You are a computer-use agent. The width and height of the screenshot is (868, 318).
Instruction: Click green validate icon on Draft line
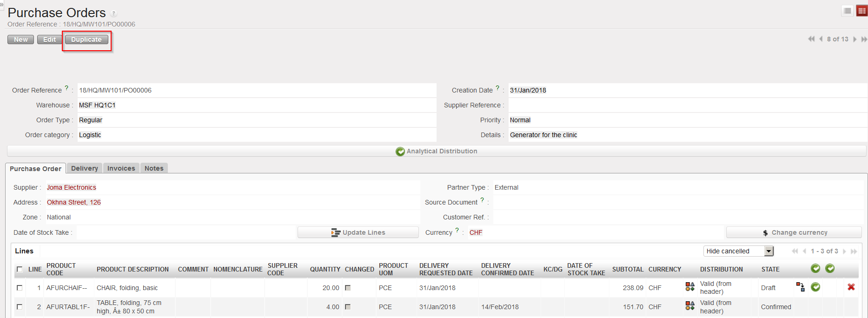click(x=815, y=287)
